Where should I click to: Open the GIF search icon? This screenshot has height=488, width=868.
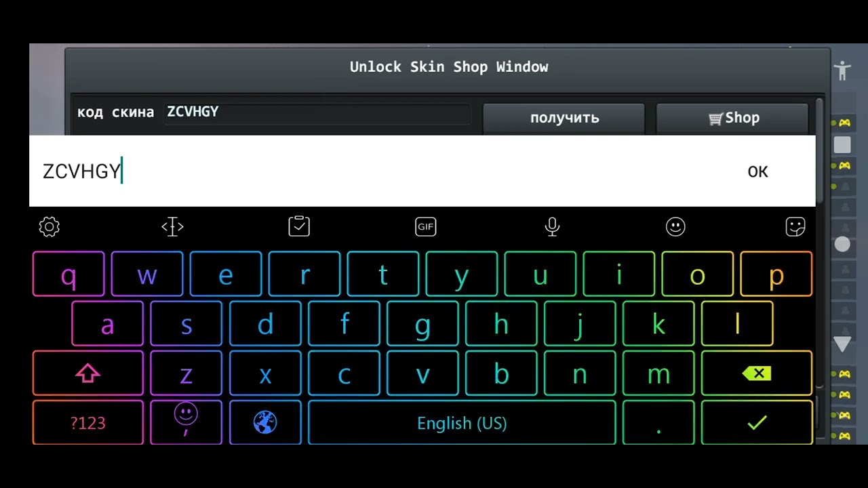(426, 227)
